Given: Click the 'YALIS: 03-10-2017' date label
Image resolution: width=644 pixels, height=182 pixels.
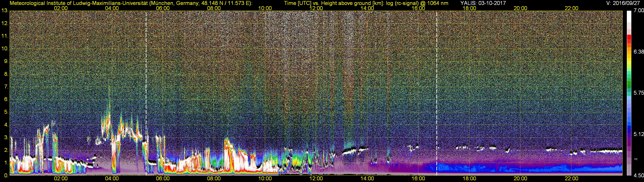Looking at the screenshot, I should tap(483, 3).
